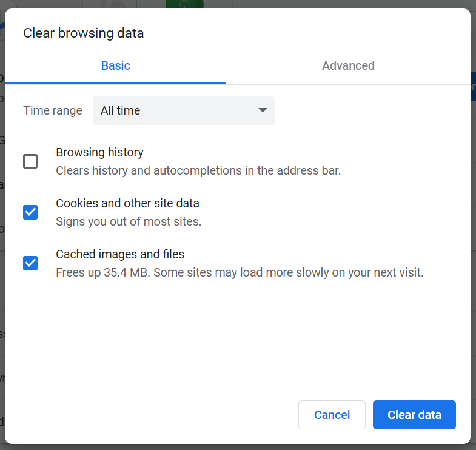This screenshot has width=476, height=450.
Task: Click the dropdown arrow beside All time
Action: pyautogui.click(x=263, y=110)
